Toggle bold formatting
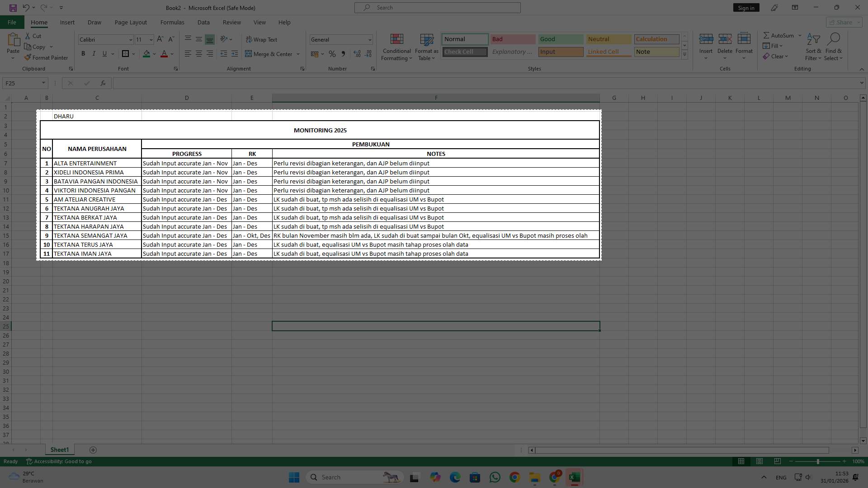The height and width of the screenshot is (488, 868). 83,53
